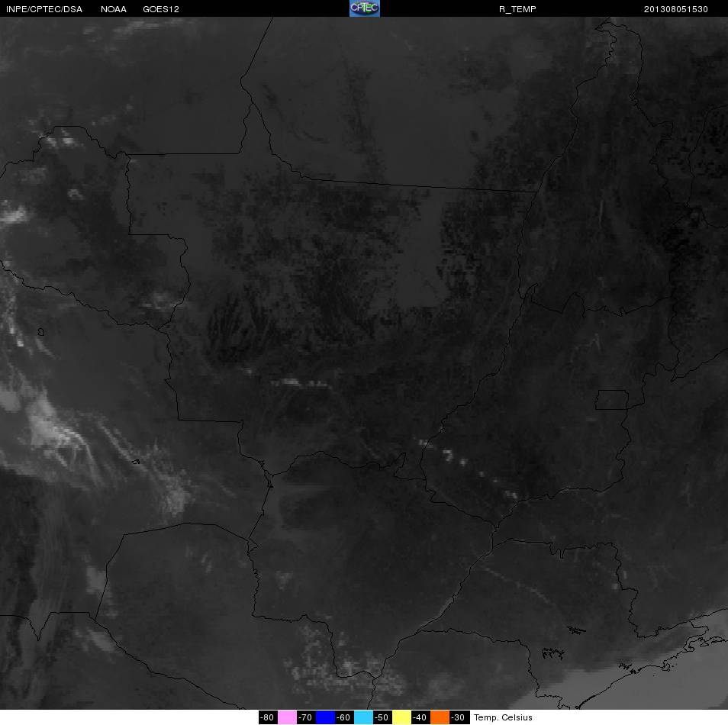The width and height of the screenshot is (728, 725).
Task: Click the -70 legend value
Action: (x=307, y=717)
